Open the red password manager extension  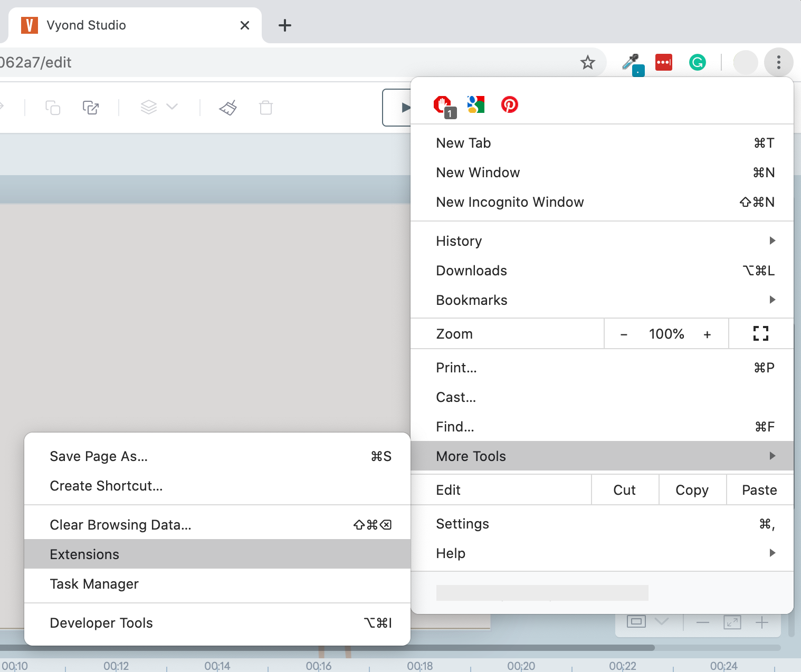(x=663, y=62)
